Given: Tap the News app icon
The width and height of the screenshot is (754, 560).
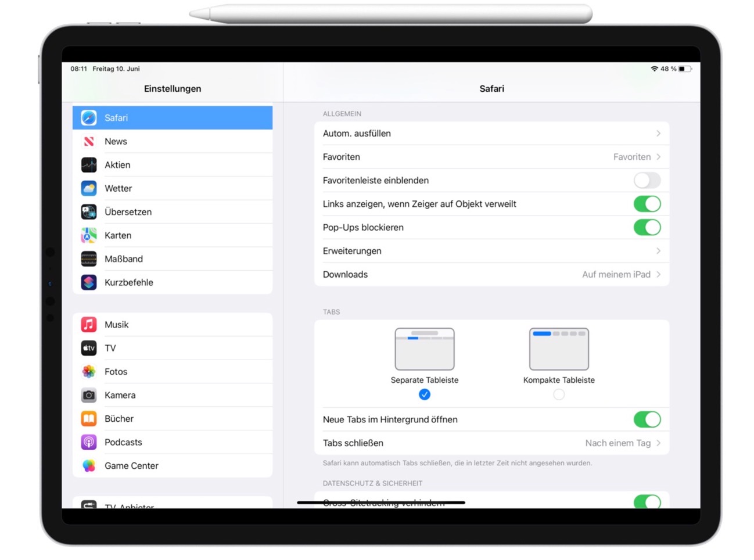Looking at the screenshot, I should coord(89,142).
